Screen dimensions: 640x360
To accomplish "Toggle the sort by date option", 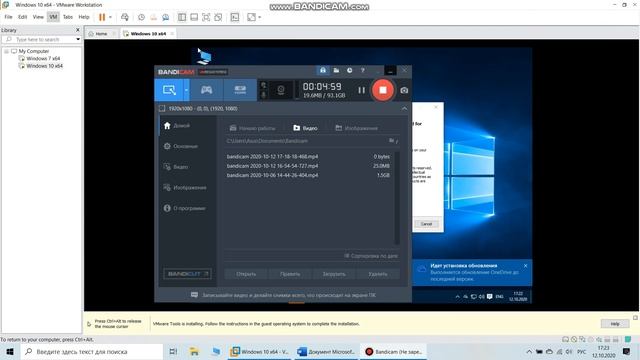I will pos(371,256).
